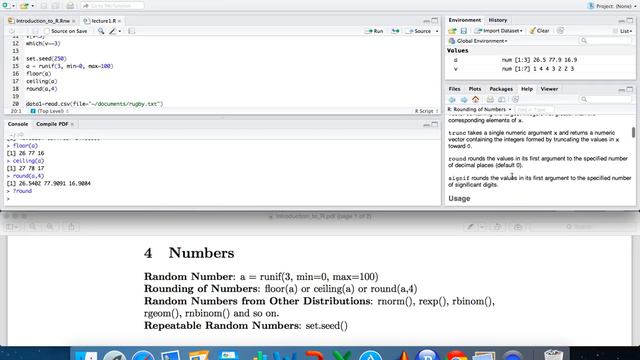The width and height of the screenshot is (640, 360).
Task: Maximize the Console pane
Action: pyautogui.click(x=435, y=124)
